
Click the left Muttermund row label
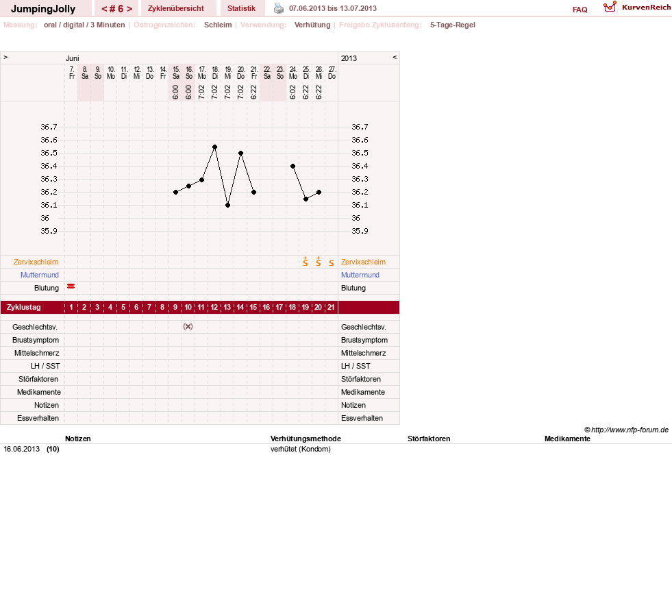[x=40, y=275]
